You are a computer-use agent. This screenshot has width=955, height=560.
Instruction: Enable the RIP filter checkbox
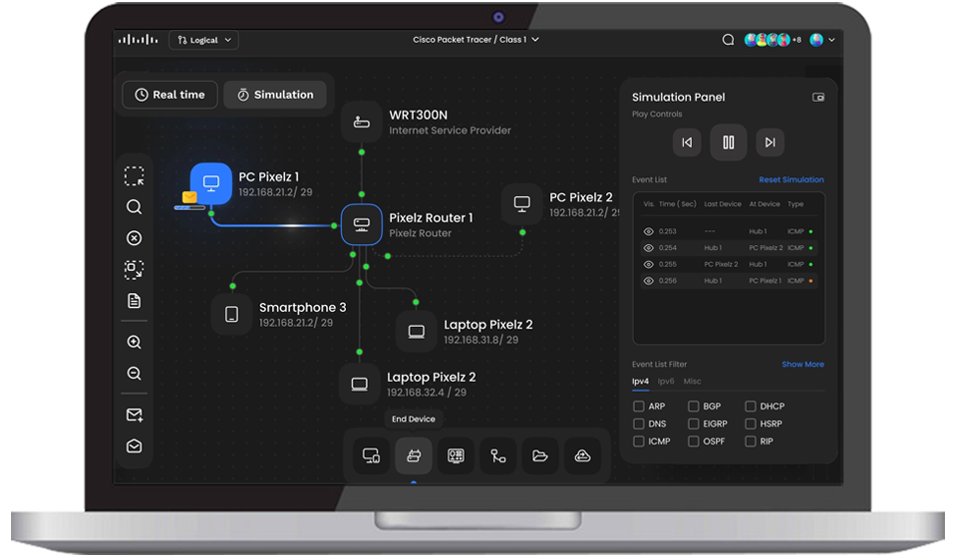click(751, 441)
